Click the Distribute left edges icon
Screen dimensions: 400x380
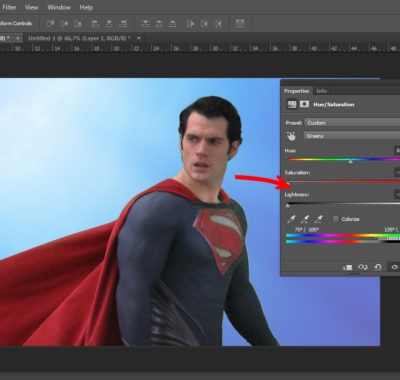190,24
